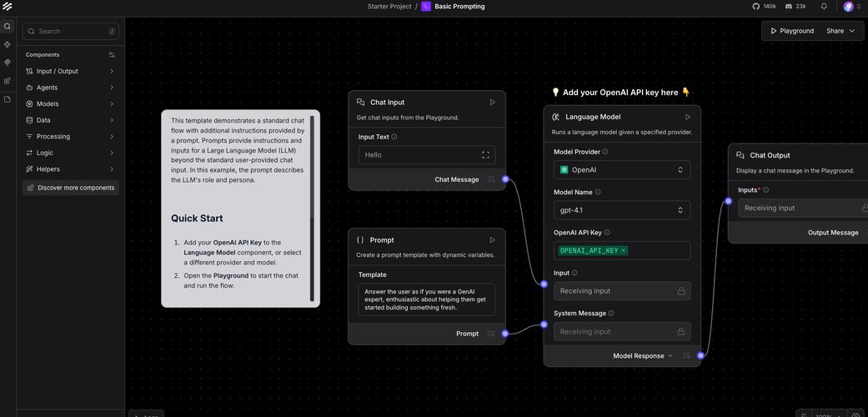
Task: Click the Input Text info icon
Action: point(394,137)
